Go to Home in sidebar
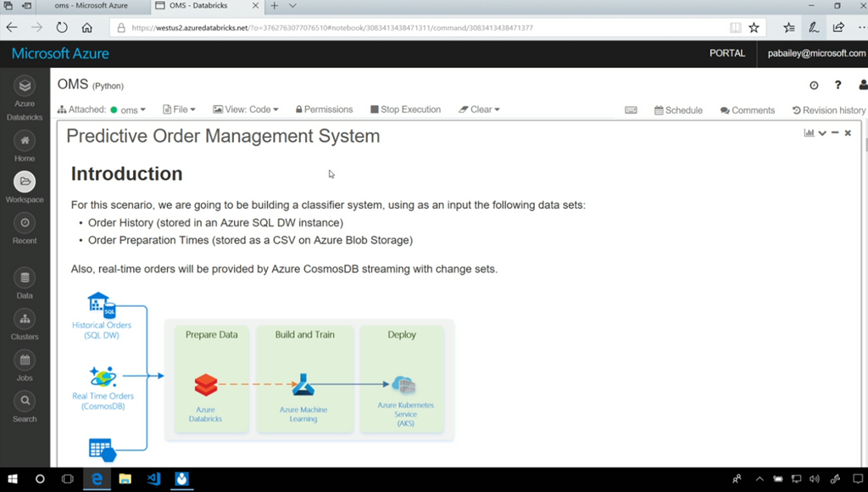868x492 pixels. [x=25, y=141]
